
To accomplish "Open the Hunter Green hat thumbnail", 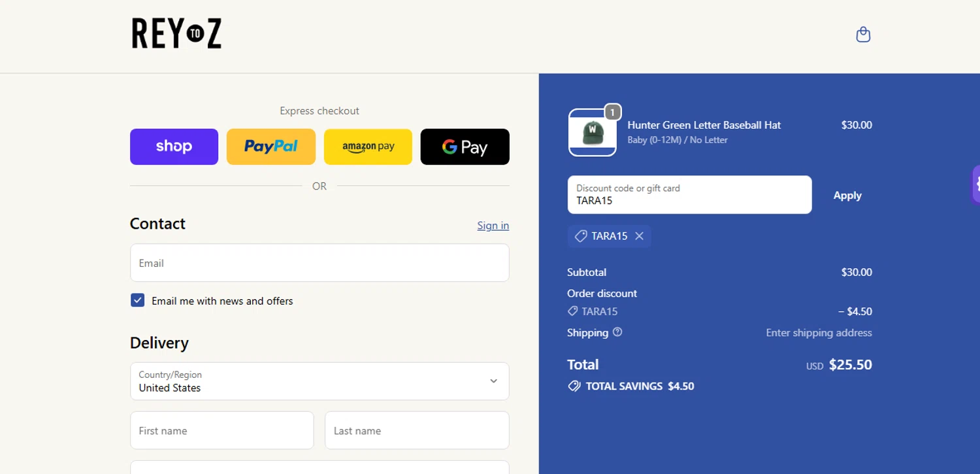I will click(x=593, y=133).
